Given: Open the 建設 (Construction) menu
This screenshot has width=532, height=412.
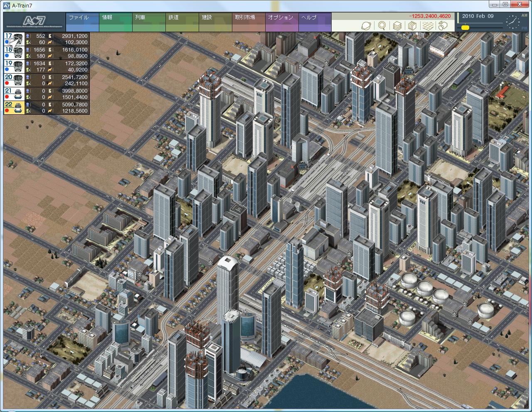Looking at the screenshot, I should [215, 22].
